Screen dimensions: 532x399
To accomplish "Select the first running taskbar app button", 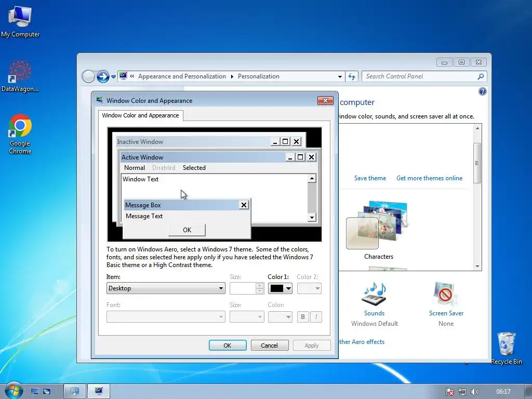I will [75, 391].
